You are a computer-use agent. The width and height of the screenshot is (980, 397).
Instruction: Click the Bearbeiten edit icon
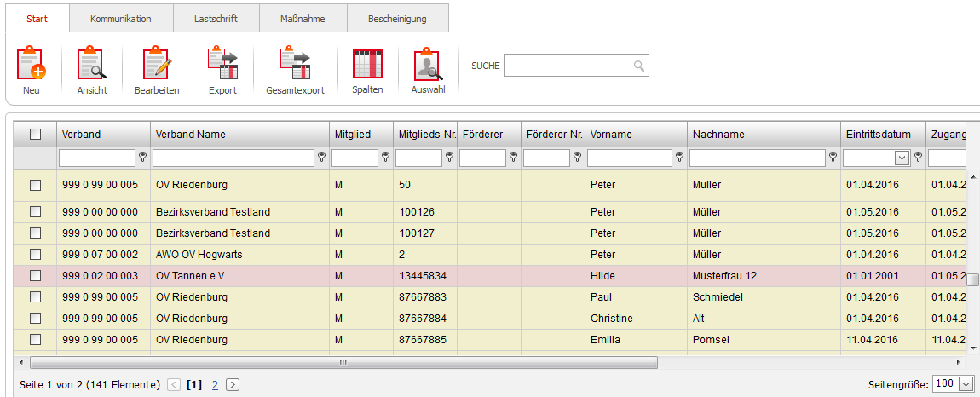(157, 63)
